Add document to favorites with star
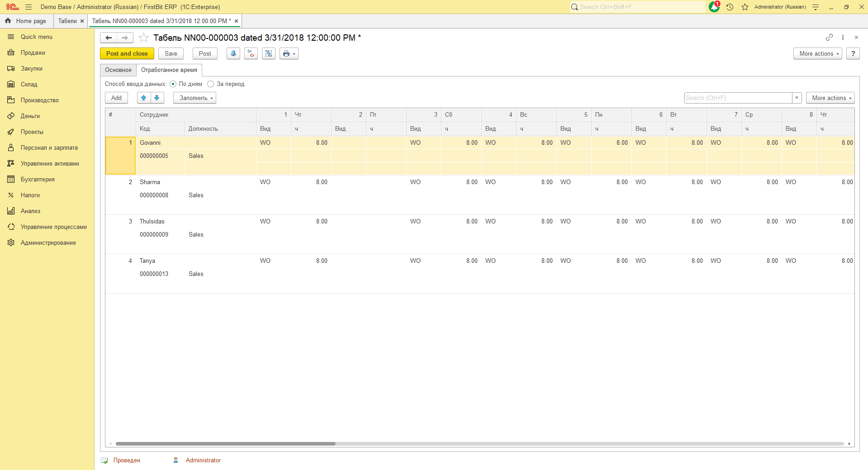The width and height of the screenshot is (868, 470). pyautogui.click(x=143, y=38)
